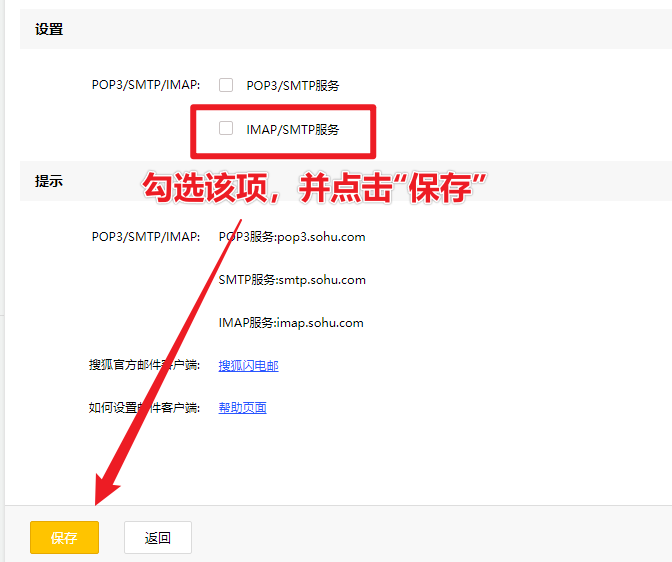672x562 pixels.
Task: Click the POP3/SMTP服务 label text
Action: [x=292, y=86]
